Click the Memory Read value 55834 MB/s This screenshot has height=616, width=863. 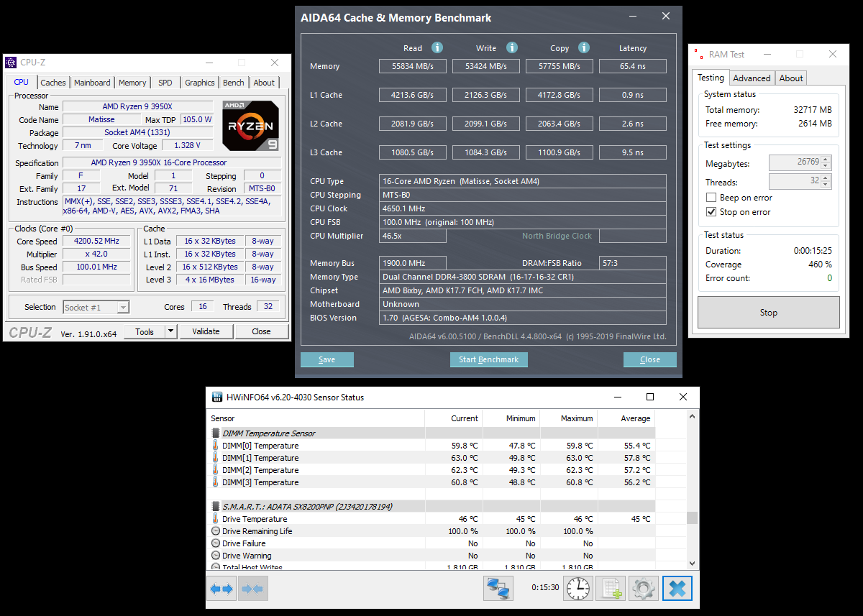pos(413,66)
